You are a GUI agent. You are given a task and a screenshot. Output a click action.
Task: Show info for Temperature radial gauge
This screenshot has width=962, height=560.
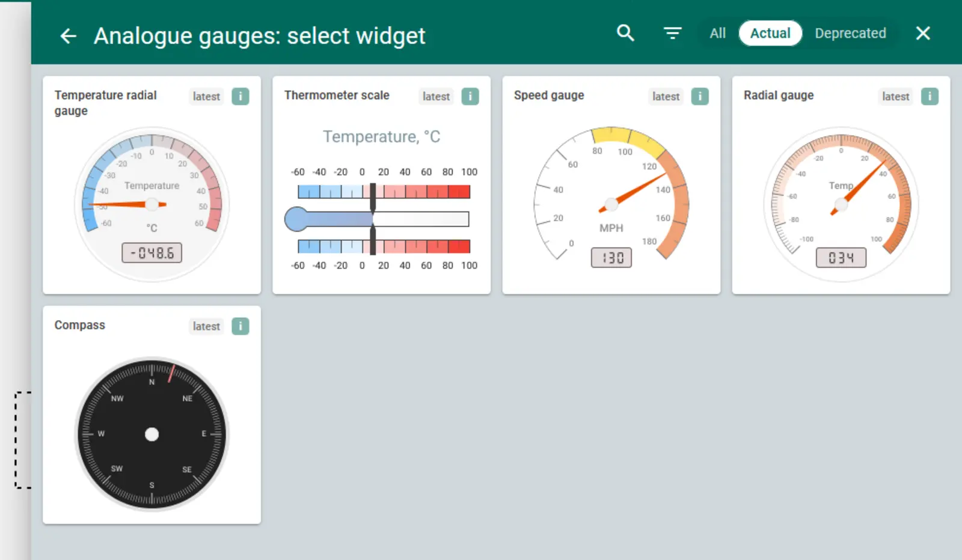click(240, 96)
